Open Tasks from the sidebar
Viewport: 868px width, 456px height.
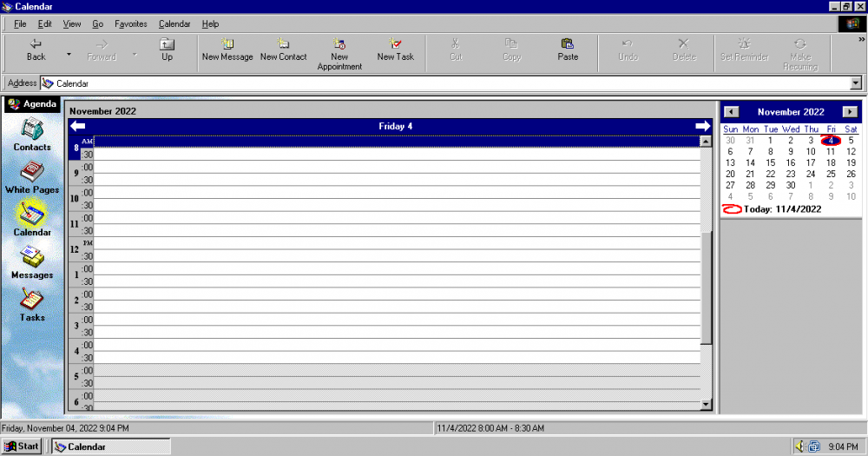pos(32,305)
